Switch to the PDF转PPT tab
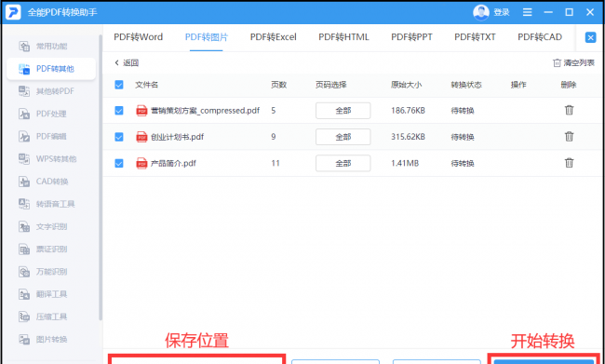Screen dimensions: 605x364 pyautogui.click(x=411, y=37)
